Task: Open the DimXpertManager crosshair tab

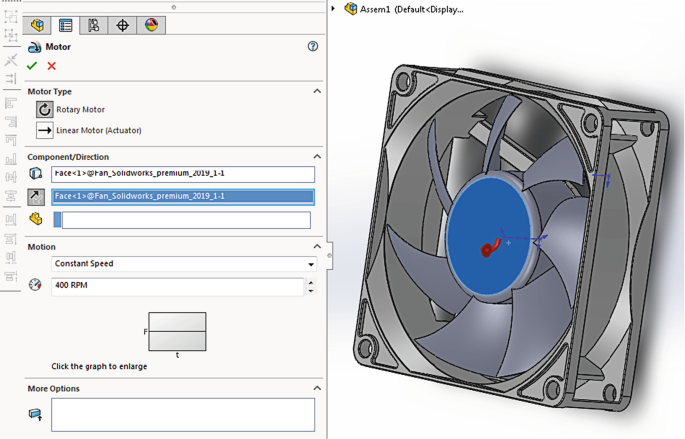Action: pos(122,25)
